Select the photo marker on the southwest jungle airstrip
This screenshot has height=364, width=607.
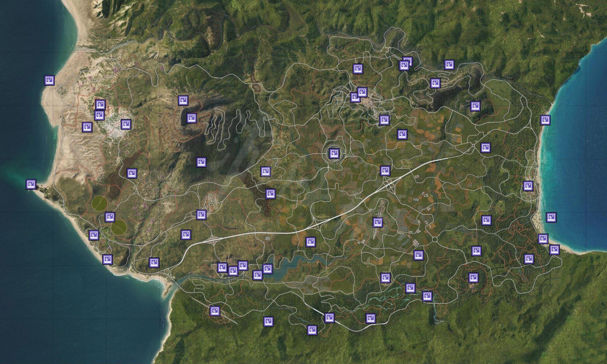pos(215,311)
